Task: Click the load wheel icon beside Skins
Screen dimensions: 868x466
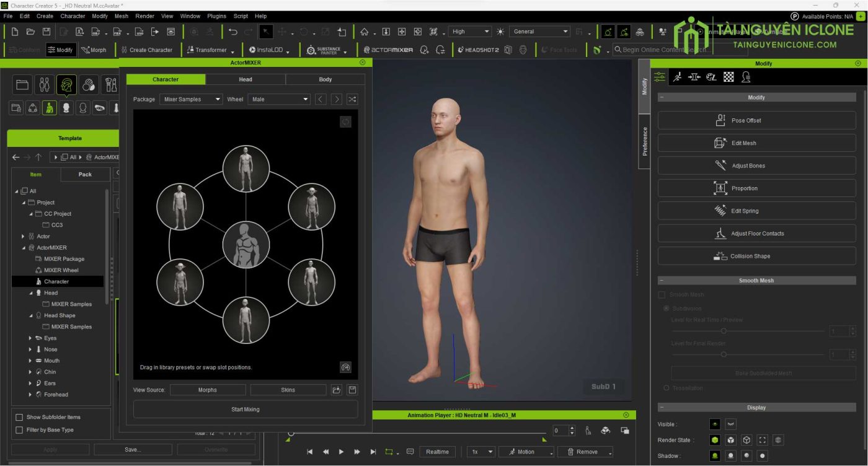Action: (x=336, y=390)
